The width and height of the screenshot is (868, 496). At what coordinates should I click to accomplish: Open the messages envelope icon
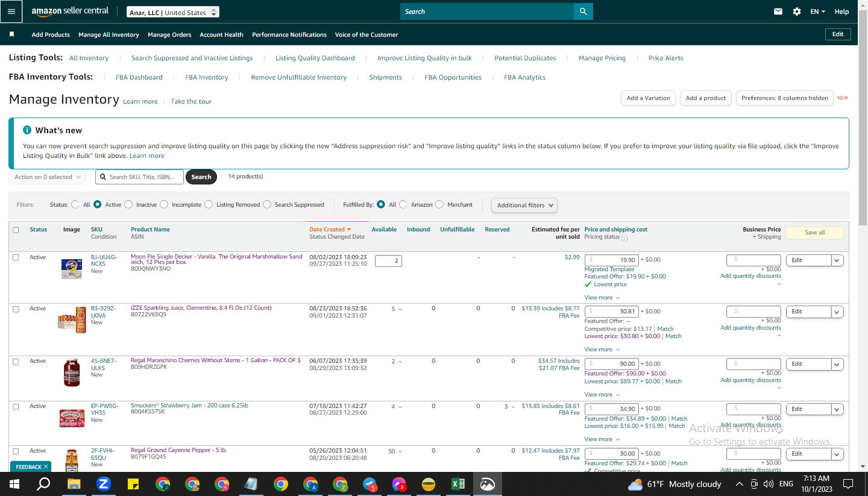coord(778,11)
